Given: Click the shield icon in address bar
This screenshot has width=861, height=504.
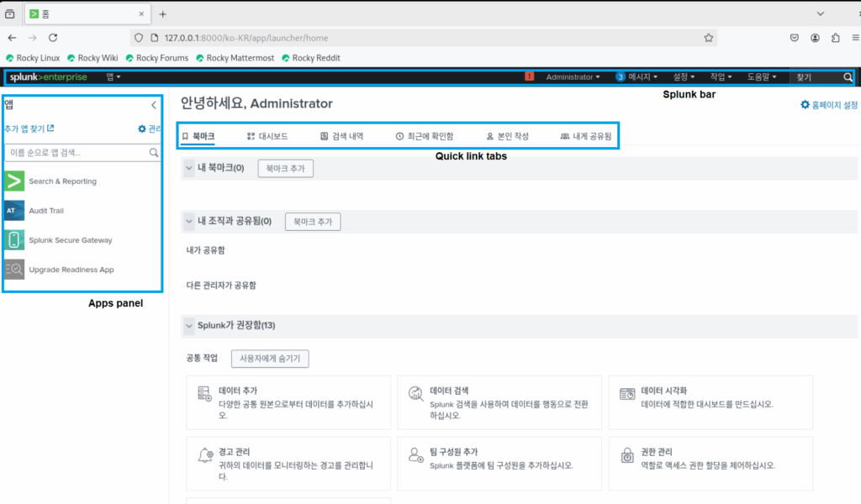Looking at the screenshot, I should [139, 38].
